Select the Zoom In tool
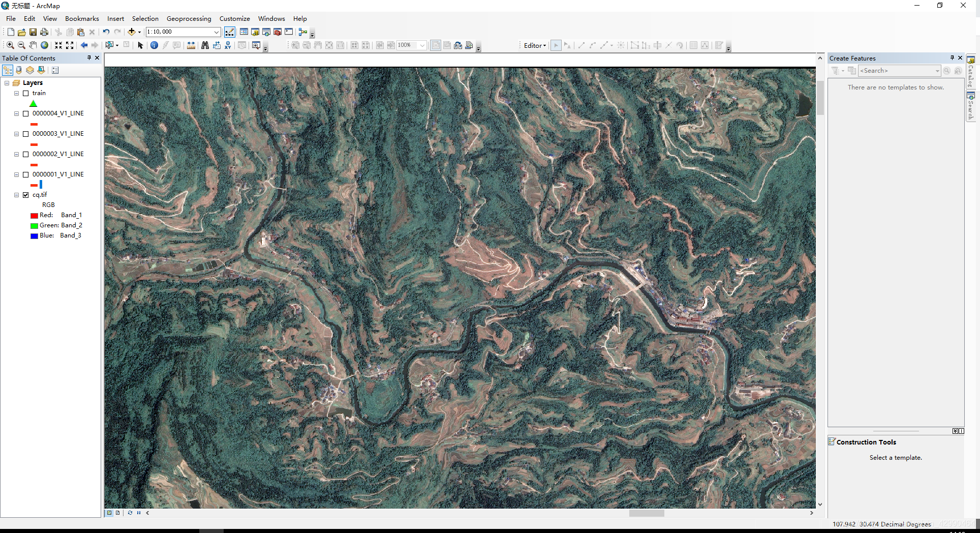 pyautogui.click(x=10, y=45)
